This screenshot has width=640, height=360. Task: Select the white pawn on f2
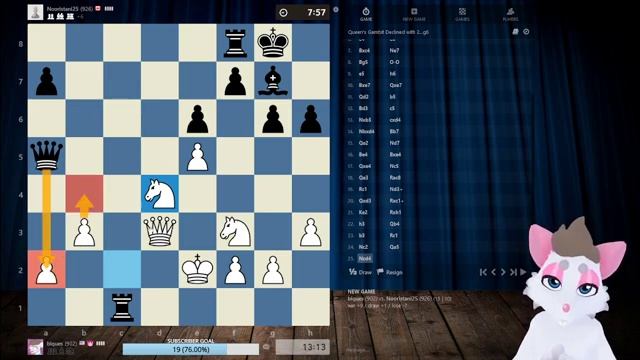tap(235, 269)
